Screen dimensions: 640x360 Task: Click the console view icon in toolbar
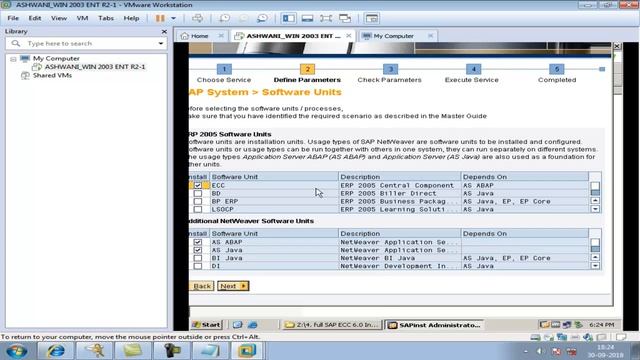[371, 18]
